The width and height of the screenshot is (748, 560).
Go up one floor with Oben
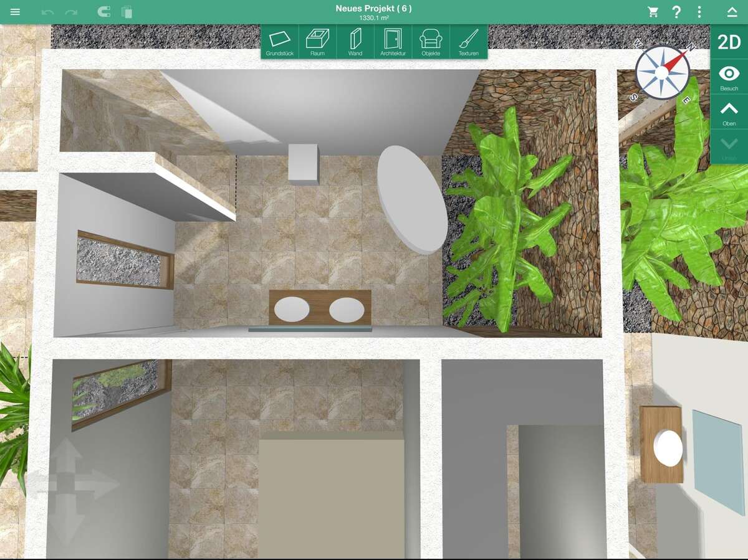point(729,113)
